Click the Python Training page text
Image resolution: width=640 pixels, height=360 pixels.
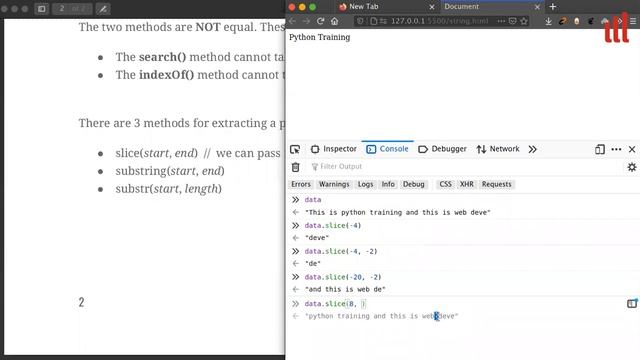(x=320, y=37)
